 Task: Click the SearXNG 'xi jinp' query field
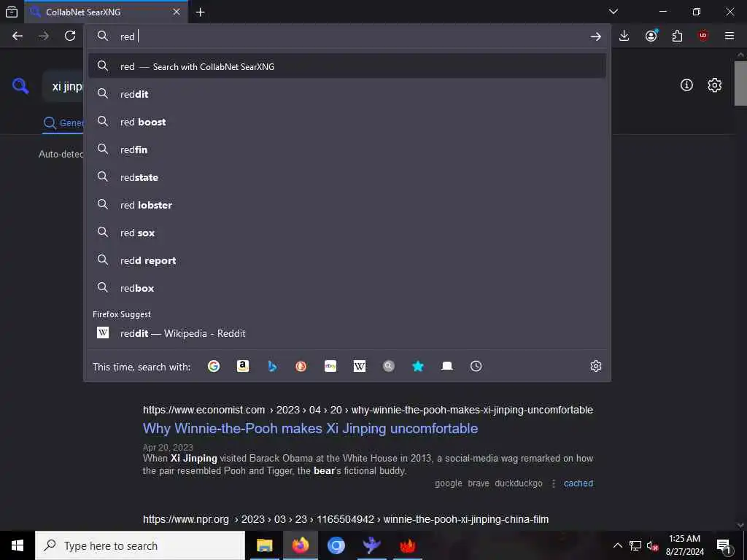[63, 87]
